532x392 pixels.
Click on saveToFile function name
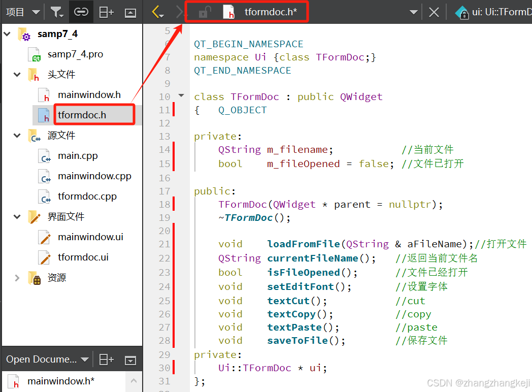click(x=297, y=340)
